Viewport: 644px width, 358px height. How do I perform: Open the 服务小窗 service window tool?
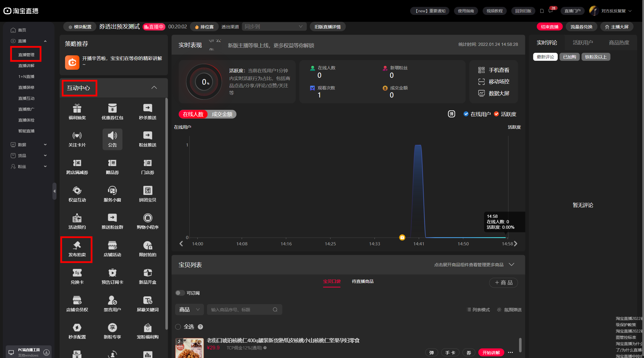112,194
